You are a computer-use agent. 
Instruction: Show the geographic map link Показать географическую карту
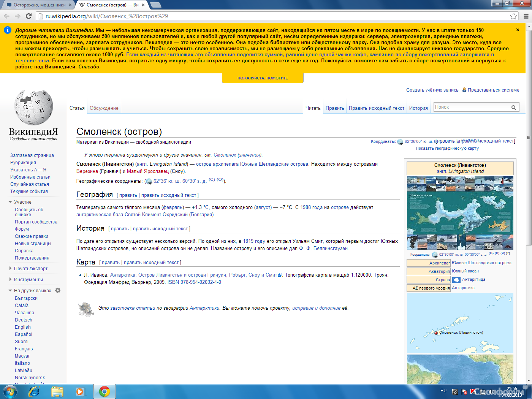pyautogui.click(x=447, y=149)
